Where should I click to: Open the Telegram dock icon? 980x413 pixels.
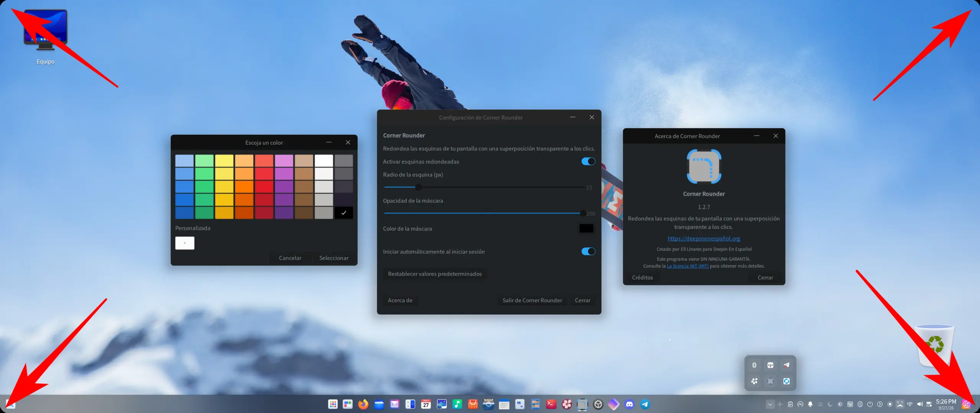(645, 404)
